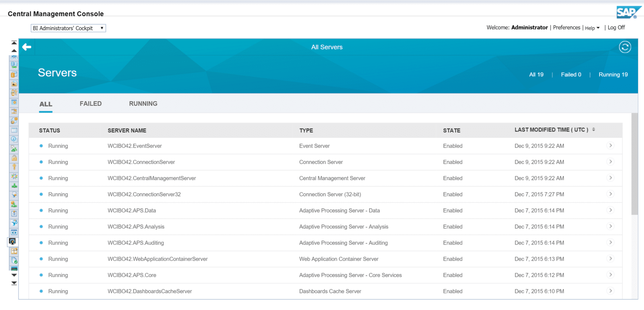Expand the WCIBO42.APS.Core row chevron

[610, 274]
